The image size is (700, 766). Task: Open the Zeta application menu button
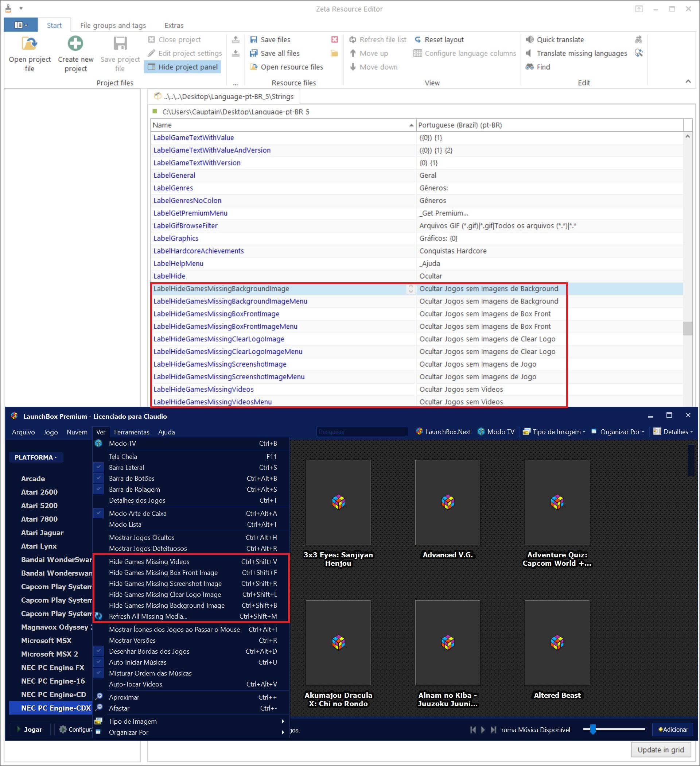coord(20,25)
